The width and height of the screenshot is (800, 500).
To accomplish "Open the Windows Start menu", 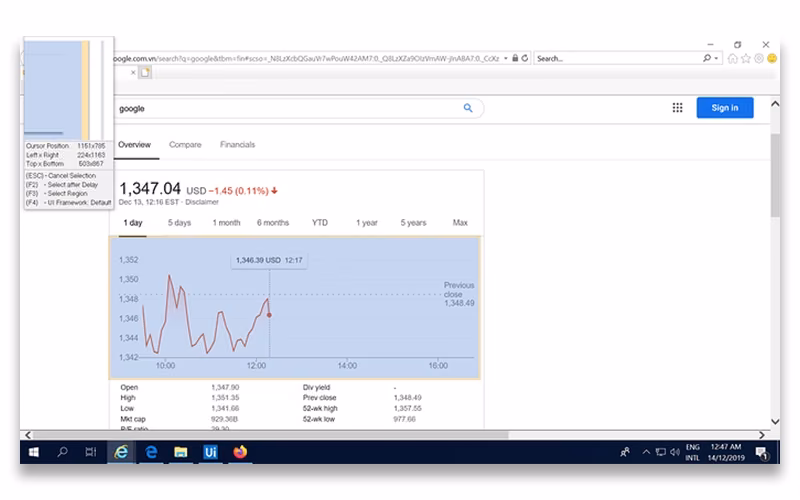I will pos(34,452).
